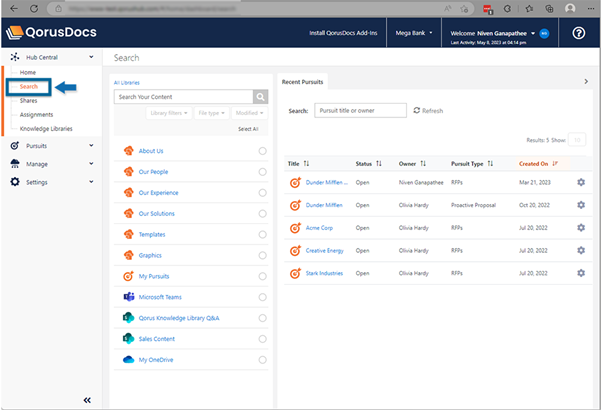Click the browser back arrow

[x=14, y=8]
